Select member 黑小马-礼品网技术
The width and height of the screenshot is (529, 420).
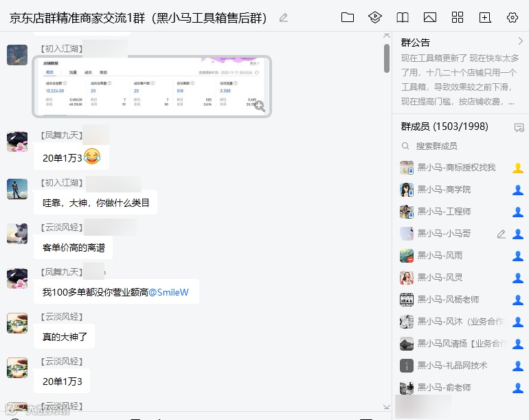tap(460, 365)
